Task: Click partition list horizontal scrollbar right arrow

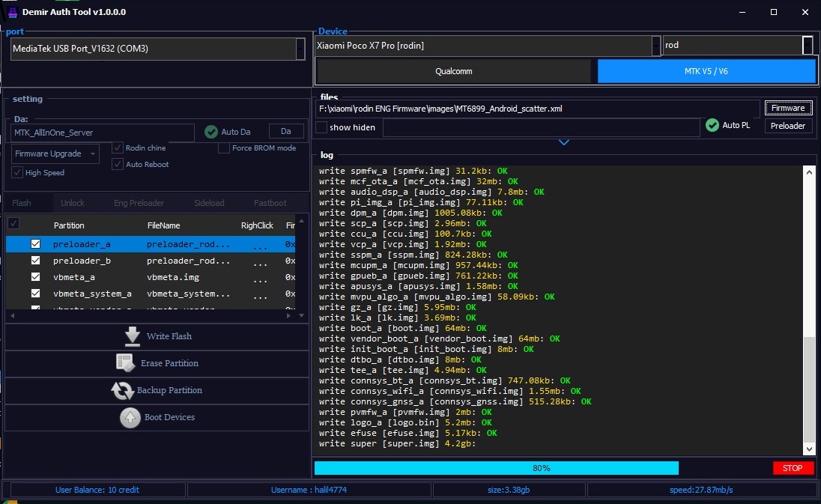Action: click(288, 315)
